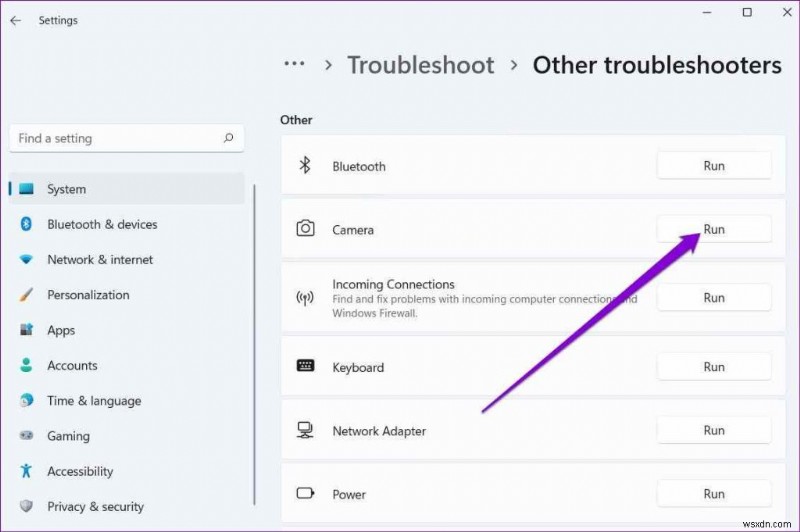Open Accounts settings
The width and height of the screenshot is (800, 532).
click(x=127, y=365)
